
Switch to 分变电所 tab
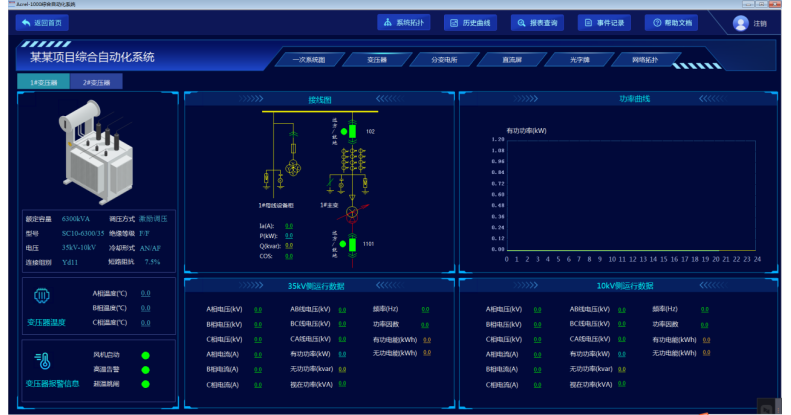(444, 60)
